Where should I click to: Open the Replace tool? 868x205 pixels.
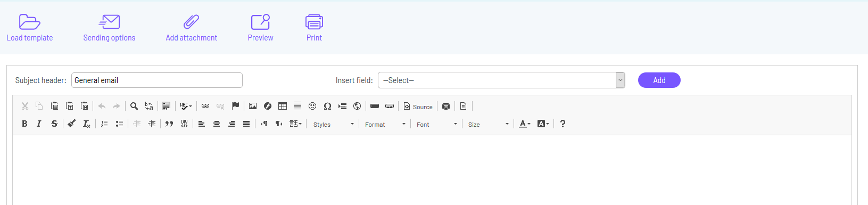point(149,106)
